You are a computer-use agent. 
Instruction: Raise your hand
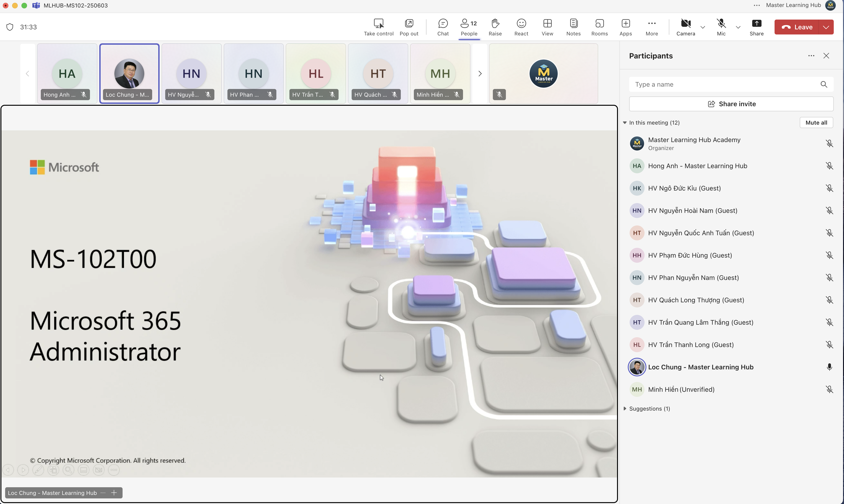[495, 27]
